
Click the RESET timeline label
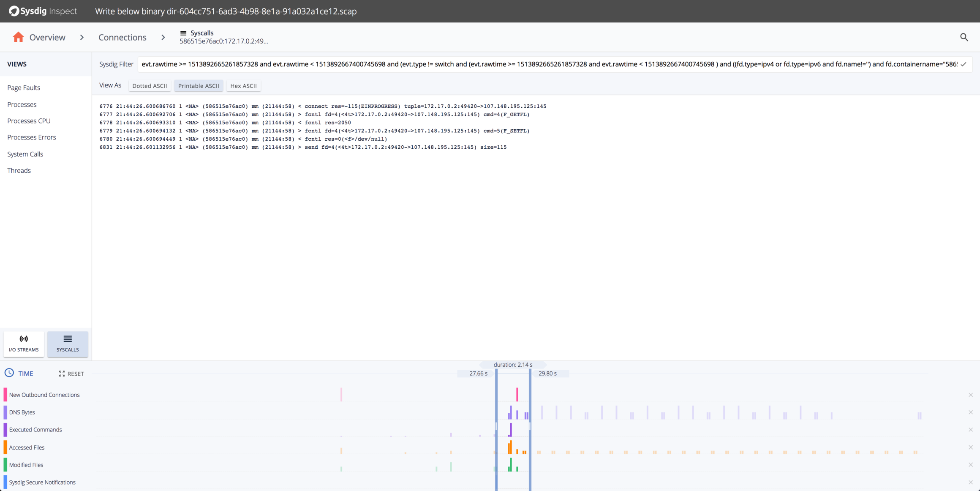point(76,374)
